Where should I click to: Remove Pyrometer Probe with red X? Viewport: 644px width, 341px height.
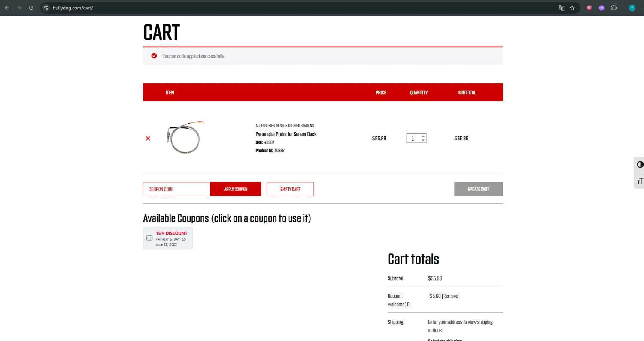click(x=148, y=139)
